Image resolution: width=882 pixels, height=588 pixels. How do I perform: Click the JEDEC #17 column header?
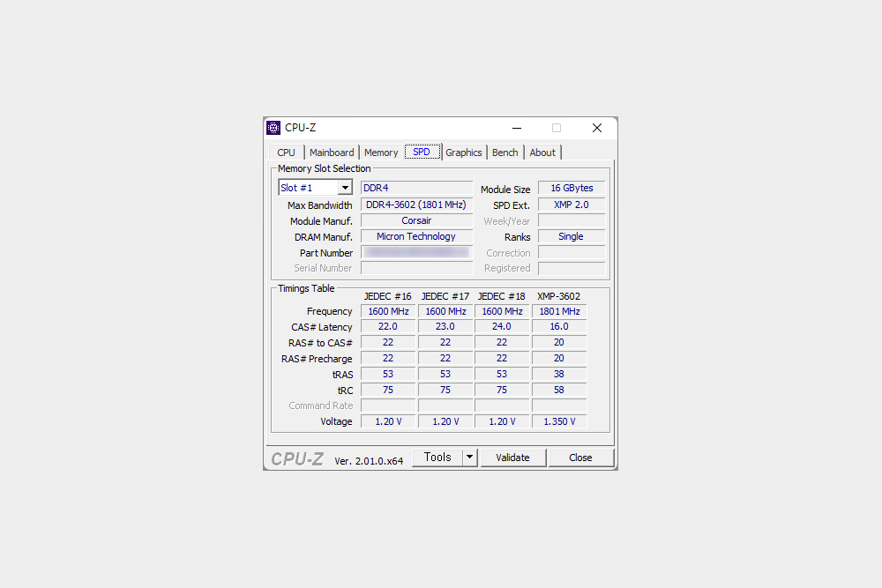pyautogui.click(x=445, y=296)
